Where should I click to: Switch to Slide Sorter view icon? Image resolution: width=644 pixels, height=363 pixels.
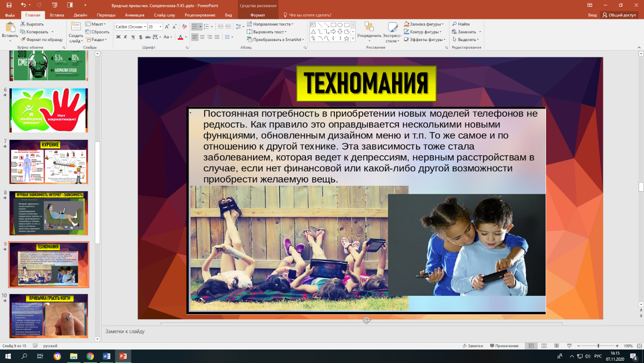(x=543, y=346)
